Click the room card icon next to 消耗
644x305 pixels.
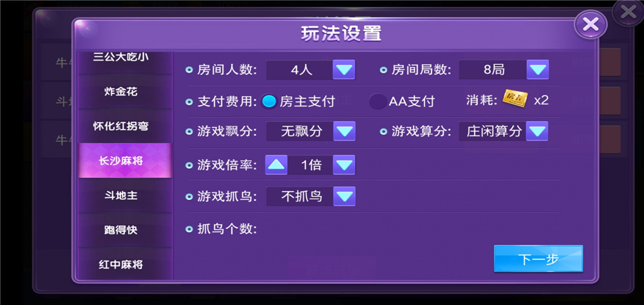(515, 99)
